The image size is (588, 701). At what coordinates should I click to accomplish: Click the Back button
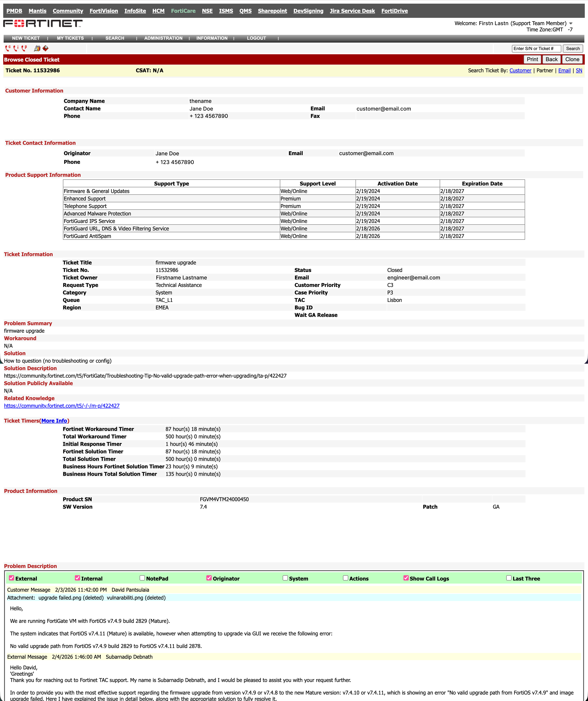(551, 59)
